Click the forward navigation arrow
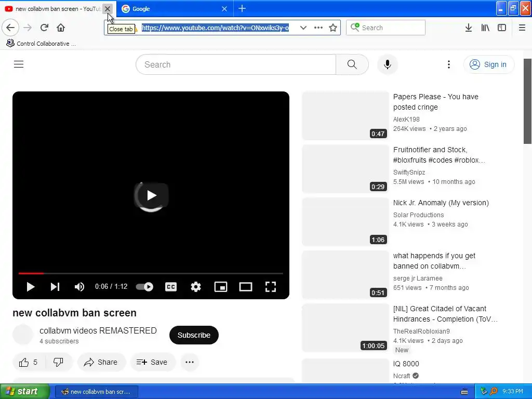This screenshot has height=399, width=532. pyautogui.click(x=28, y=28)
